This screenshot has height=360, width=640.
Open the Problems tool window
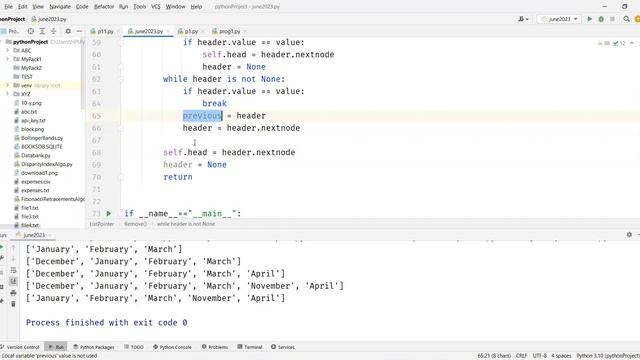(x=215, y=347)
